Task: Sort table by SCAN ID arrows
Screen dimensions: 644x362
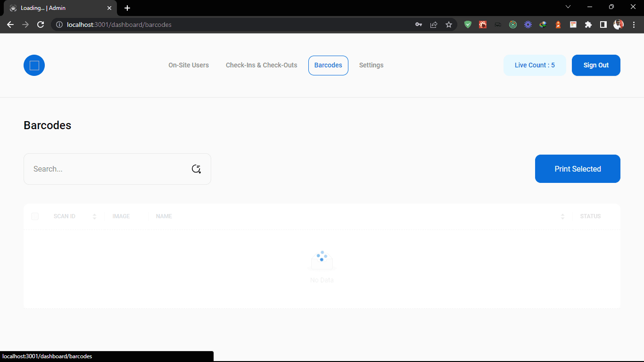Action: coord(94,216)
